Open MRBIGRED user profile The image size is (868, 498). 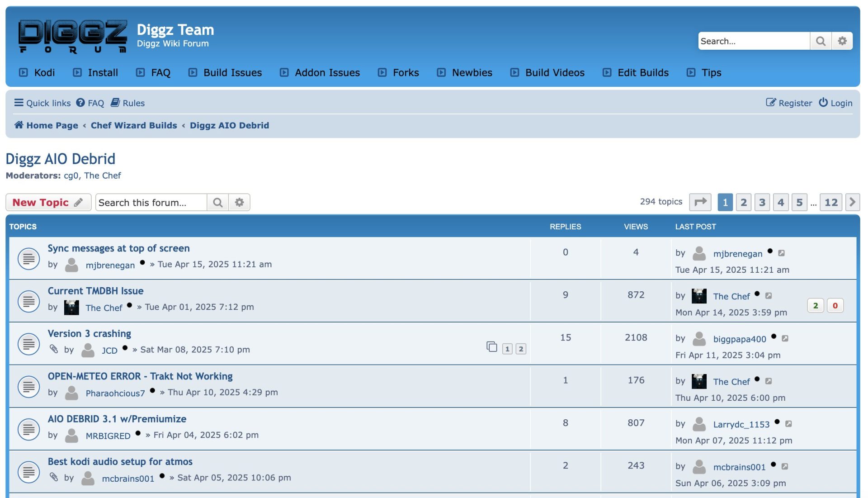(x=108, y=436)
